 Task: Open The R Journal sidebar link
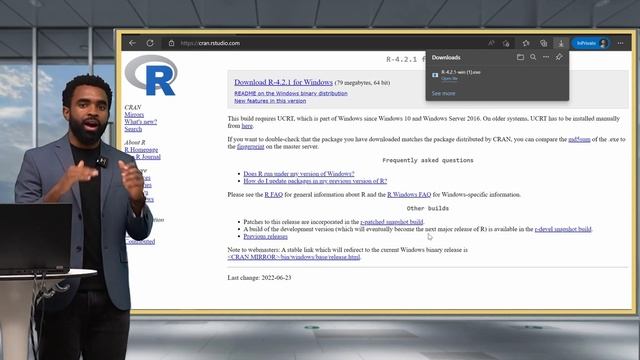pyautogui.click(x=147, y=157)
